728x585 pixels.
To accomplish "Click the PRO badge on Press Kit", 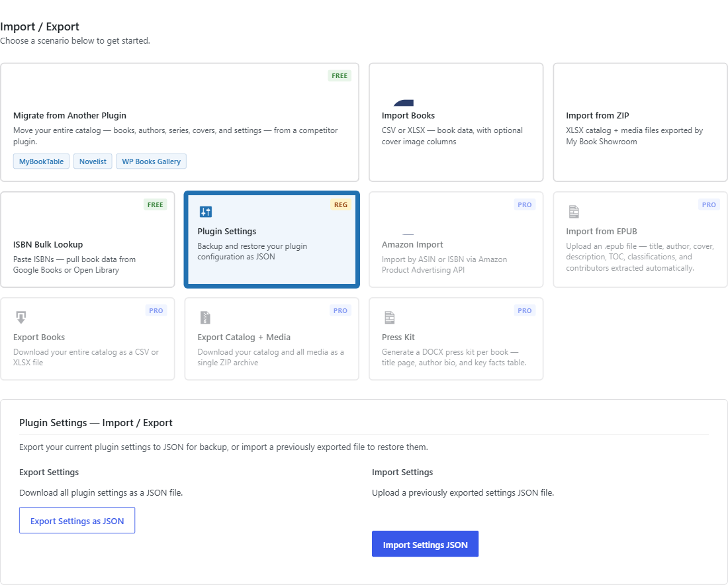I will (x=525, y=310).
